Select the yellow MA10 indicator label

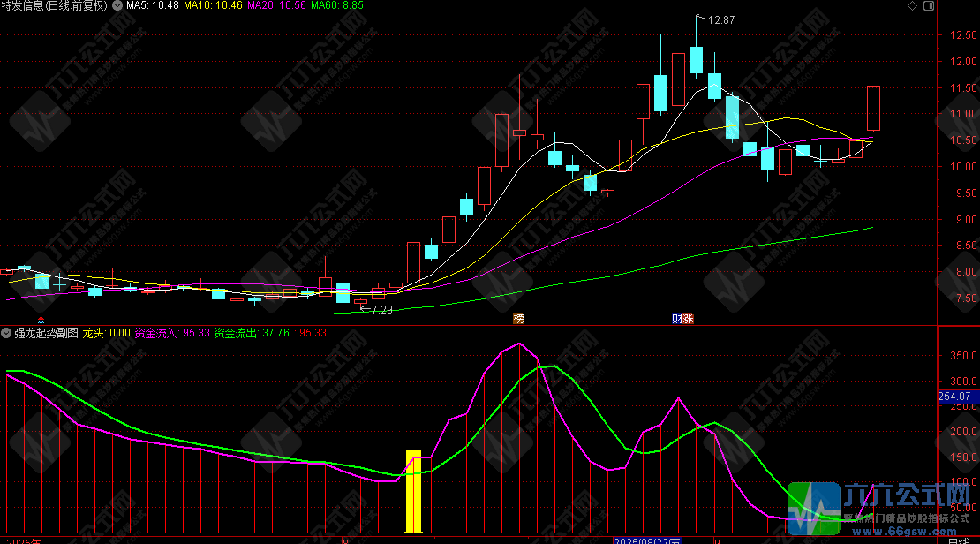point(212,6)
